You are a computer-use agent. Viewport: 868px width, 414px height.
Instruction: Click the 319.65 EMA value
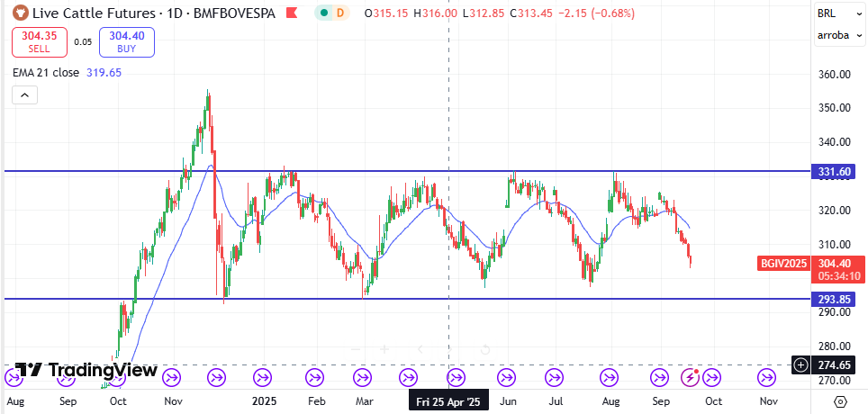coord(104,73)
